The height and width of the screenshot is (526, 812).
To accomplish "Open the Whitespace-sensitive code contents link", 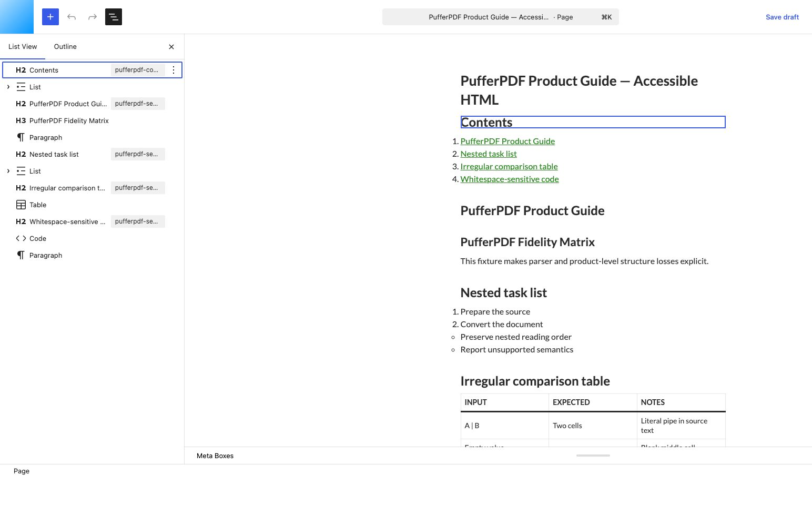I will click(510, 179).
